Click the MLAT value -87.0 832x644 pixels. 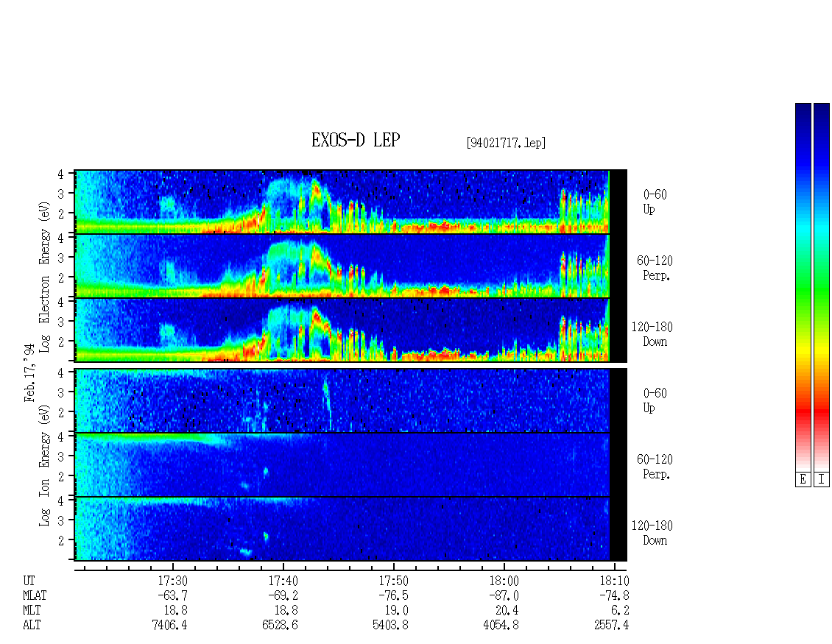click(x=504, y=595)
